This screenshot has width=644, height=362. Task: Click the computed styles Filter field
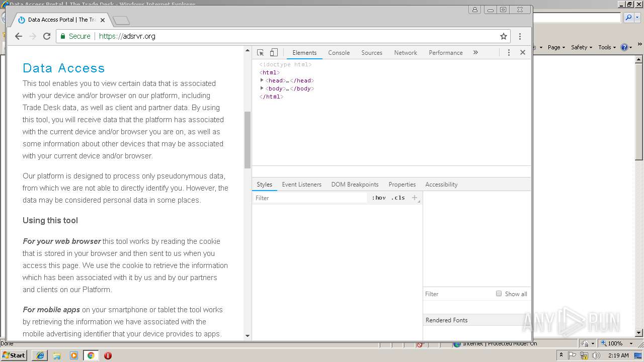(458, 294)
